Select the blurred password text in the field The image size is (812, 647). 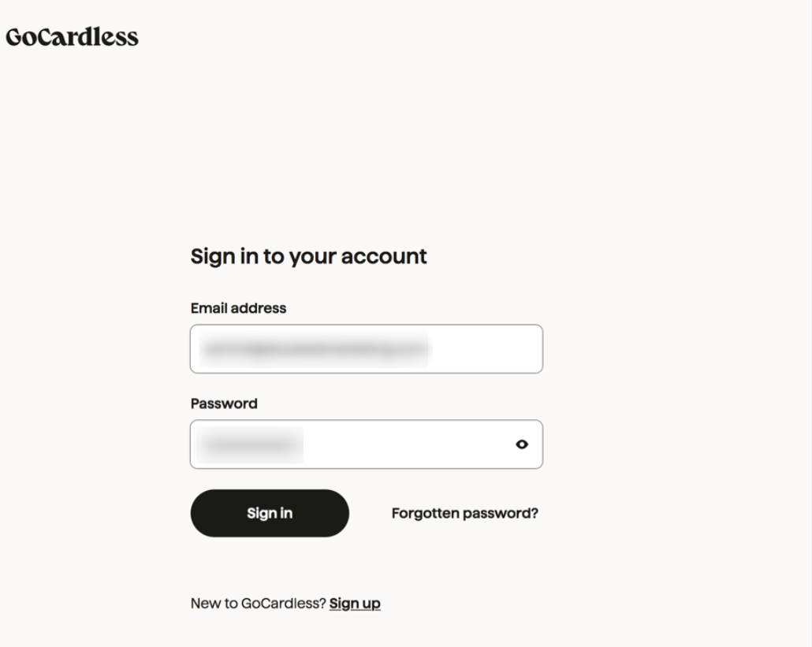[x=251, y=444]
